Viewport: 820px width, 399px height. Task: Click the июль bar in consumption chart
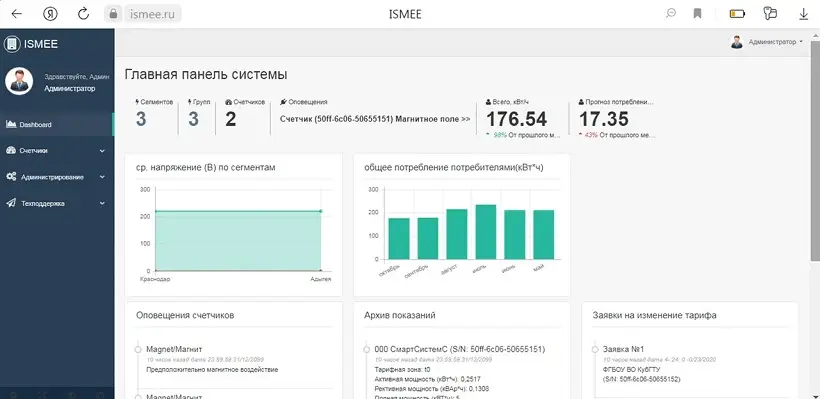click(485, 232)
